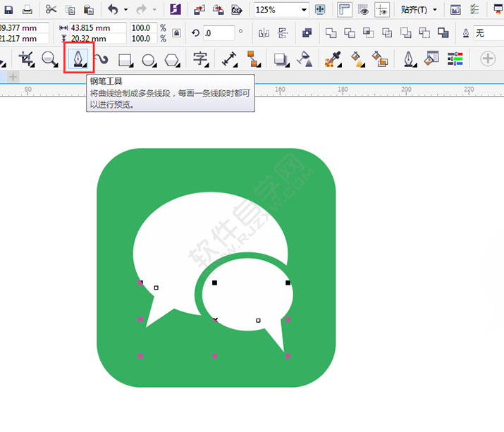The image size is (504, 432).
Task: Select the Pen tool
Action: pos(78,58)
